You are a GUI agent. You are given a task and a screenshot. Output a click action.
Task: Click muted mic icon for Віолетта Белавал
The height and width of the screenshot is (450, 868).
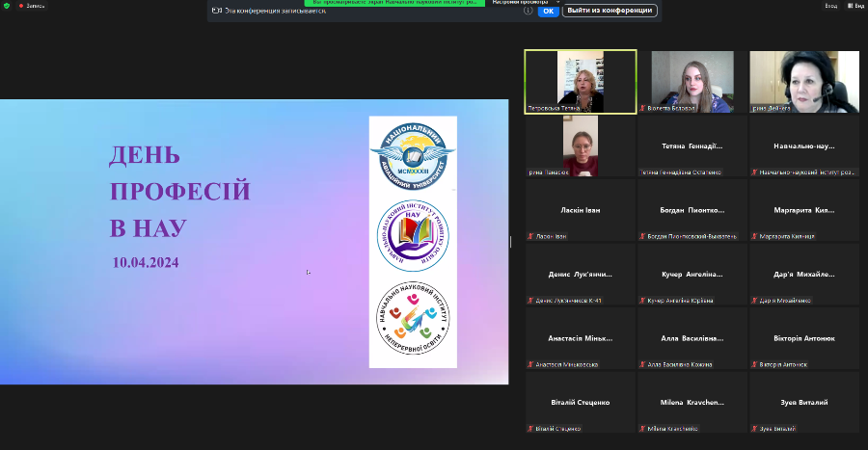tap(642, 108)
